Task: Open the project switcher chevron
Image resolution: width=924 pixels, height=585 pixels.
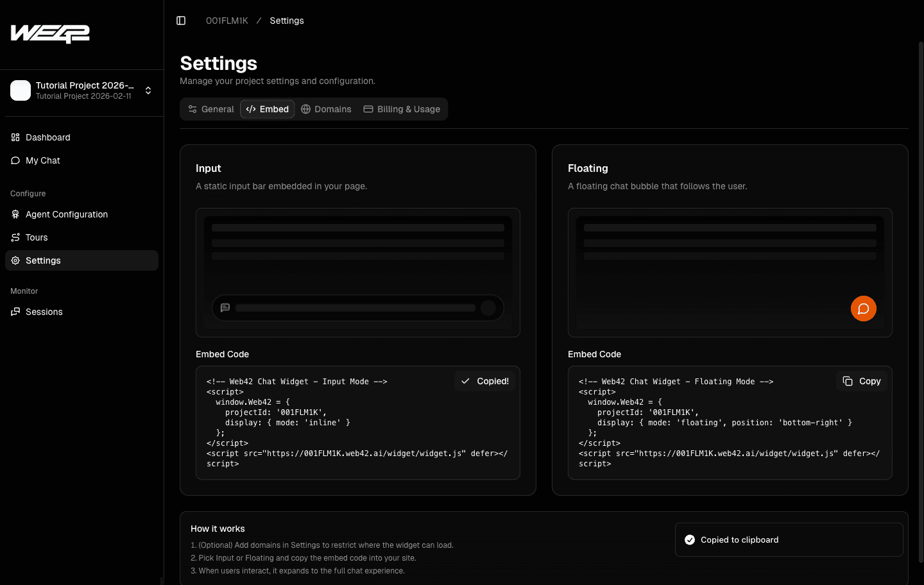Action: tap(148, 90)
